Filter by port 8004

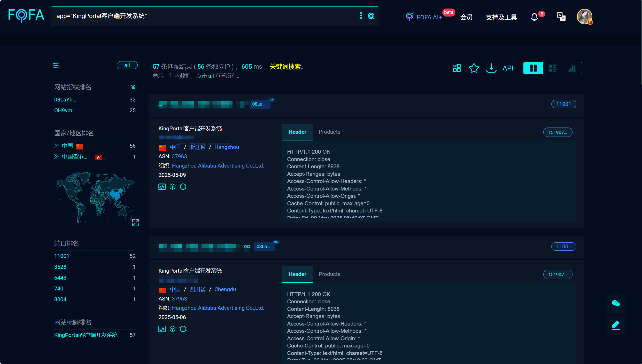tap(60, 299)
